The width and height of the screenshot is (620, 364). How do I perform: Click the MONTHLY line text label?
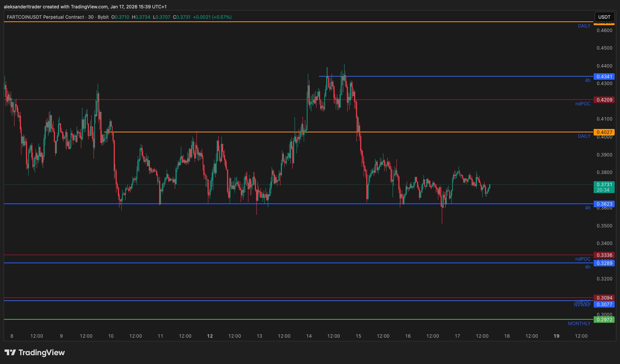point(579,324)
